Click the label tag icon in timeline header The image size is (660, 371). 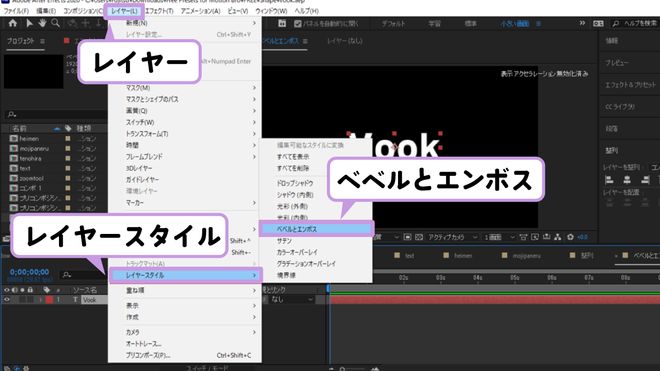[x=47, y=290]
